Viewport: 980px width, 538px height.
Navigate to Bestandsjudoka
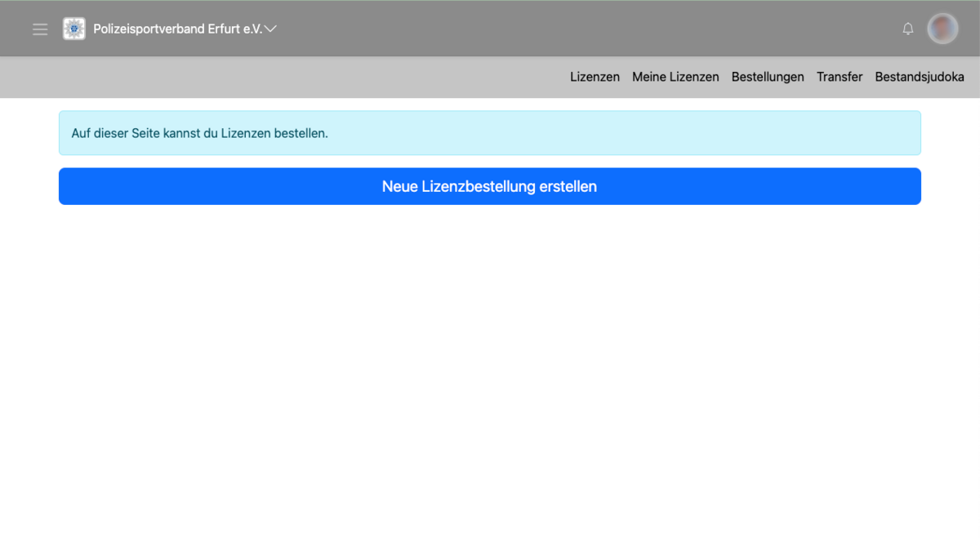click(920, 77)
